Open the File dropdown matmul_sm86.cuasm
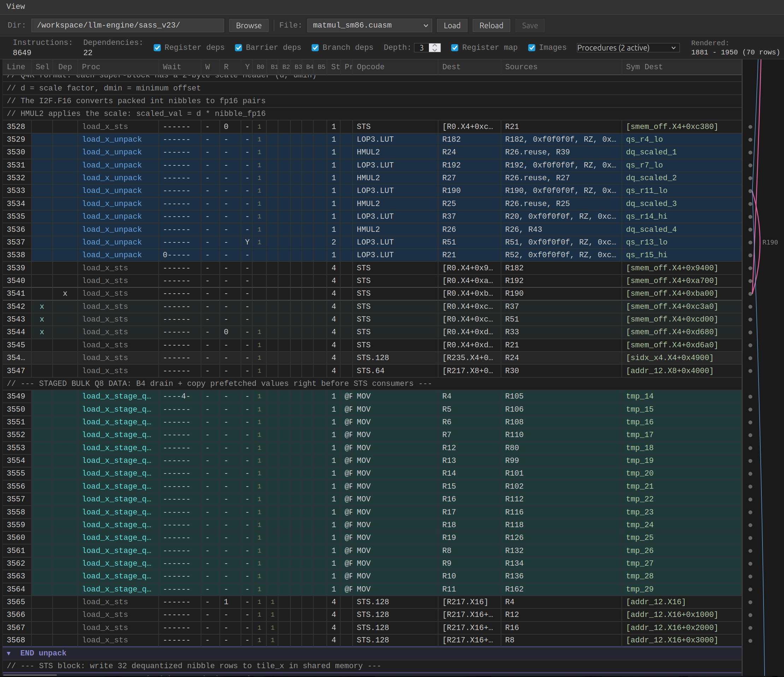784x677 pixels. 369,25
